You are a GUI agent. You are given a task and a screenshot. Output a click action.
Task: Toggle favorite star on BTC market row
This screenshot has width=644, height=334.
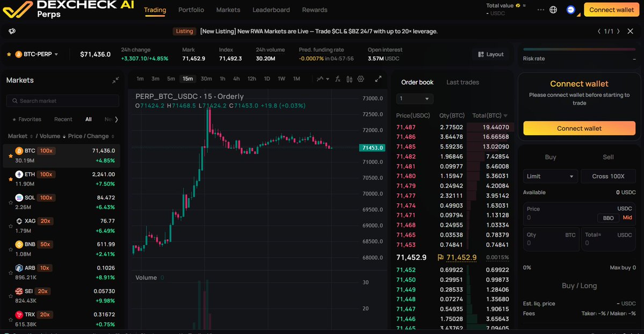point(10,157)
